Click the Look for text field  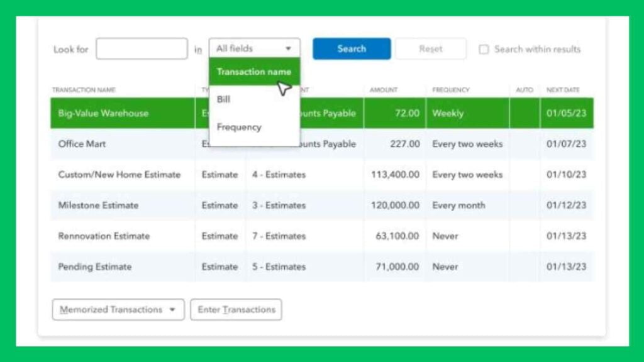(x=142, y=49)
